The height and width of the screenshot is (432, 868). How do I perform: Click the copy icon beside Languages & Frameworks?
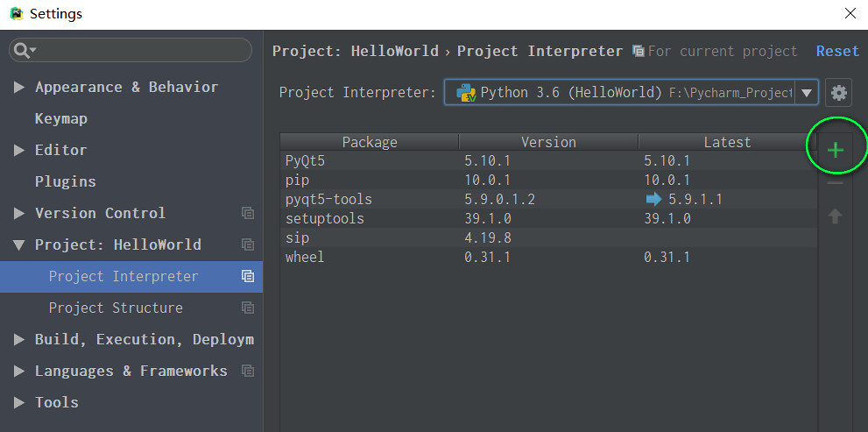point(248,371)
